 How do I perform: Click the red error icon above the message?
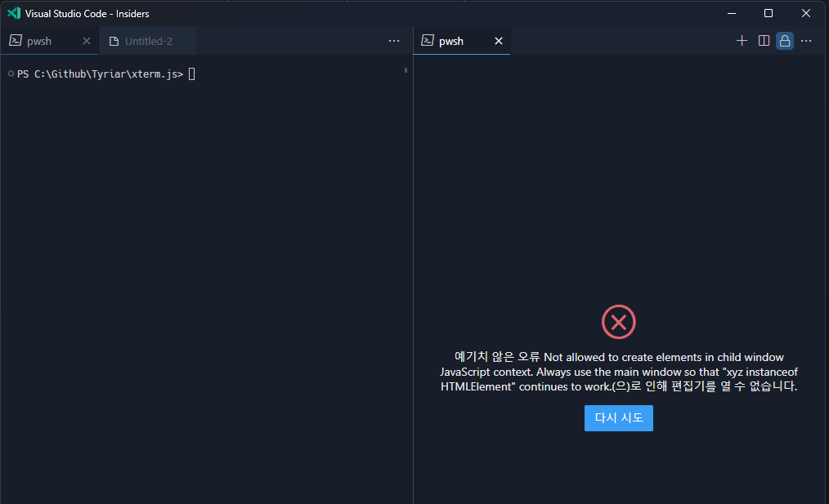[x=618, y=322]
